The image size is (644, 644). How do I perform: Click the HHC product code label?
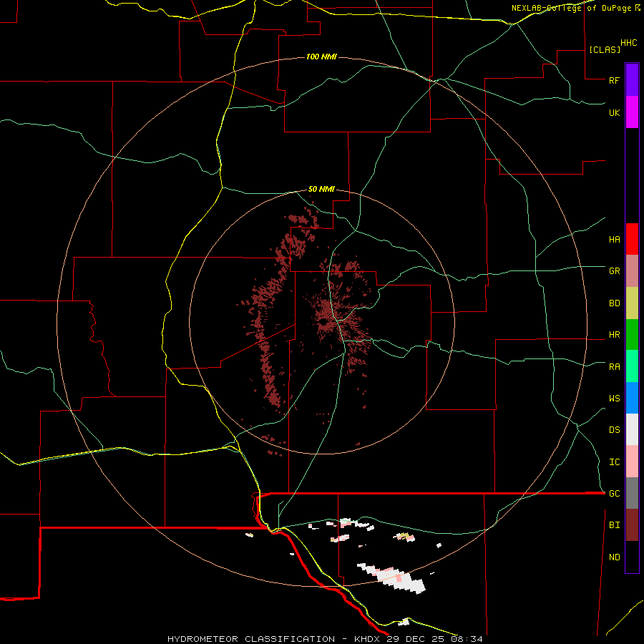pyautogui.click(x=629, y=43)
